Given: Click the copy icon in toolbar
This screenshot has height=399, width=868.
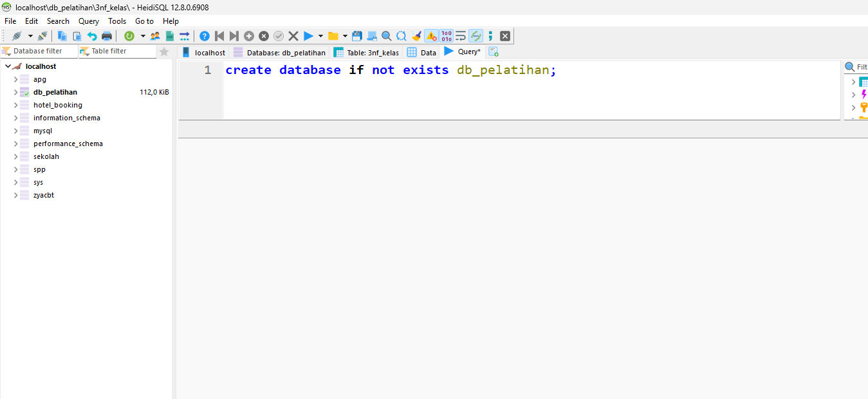Looking at the screenshot, I should point(62,36).
